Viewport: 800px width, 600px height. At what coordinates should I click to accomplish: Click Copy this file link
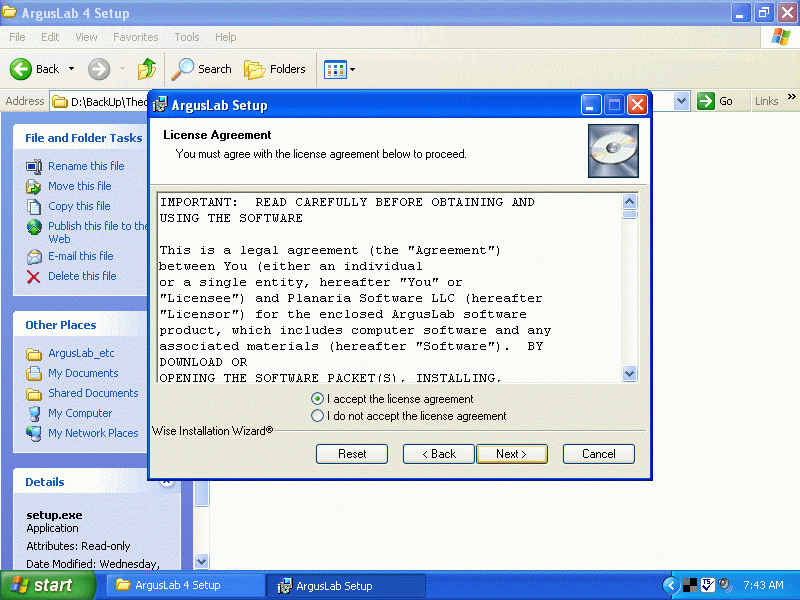tap(79, 206)
